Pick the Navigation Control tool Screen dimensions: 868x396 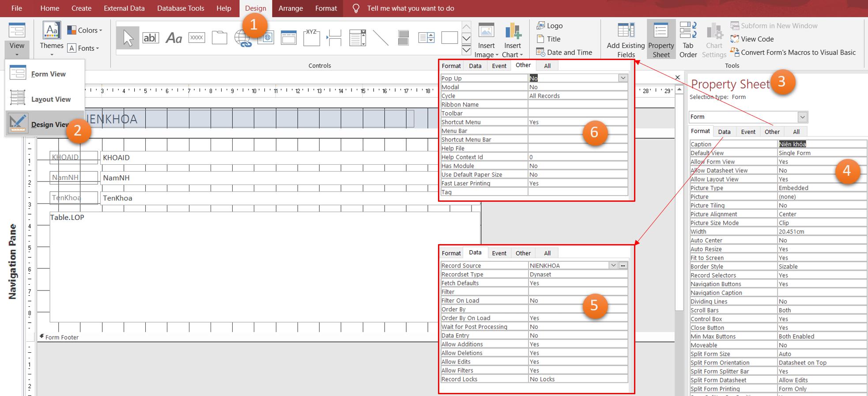point(288,38)
